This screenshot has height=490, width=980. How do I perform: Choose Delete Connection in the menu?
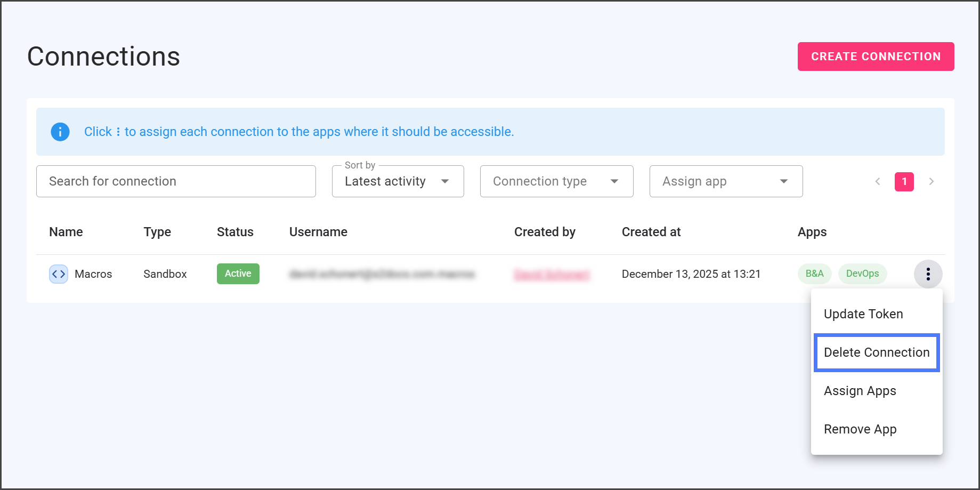pyautogui.click(x=876, y=352)
